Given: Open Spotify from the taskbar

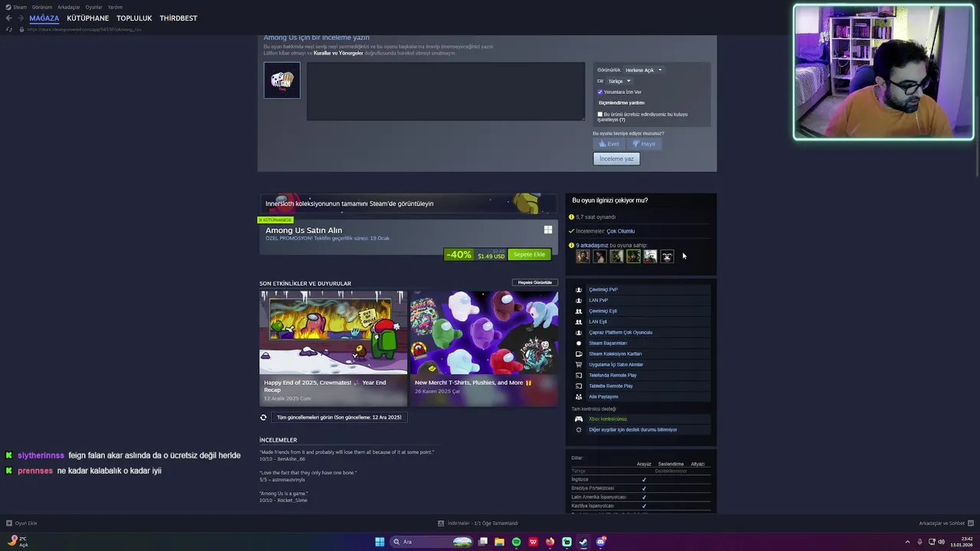Looking at the screenshot, I should pyautogui.click(x=516, y=542).
